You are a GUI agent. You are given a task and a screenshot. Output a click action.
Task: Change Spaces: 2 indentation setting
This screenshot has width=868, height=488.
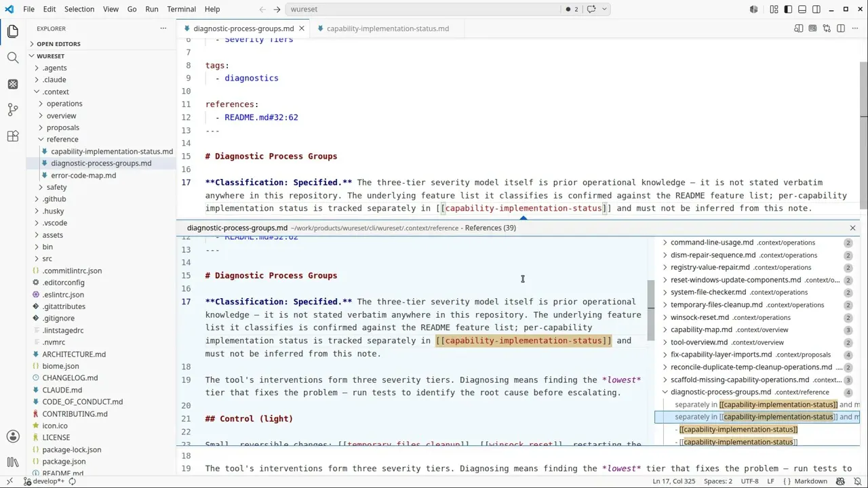(x=717, y=481)
